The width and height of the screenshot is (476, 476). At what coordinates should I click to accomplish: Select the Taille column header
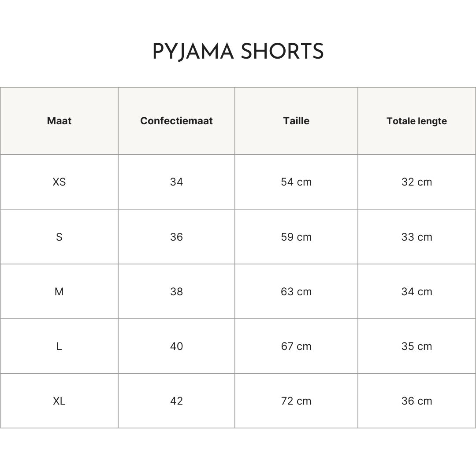(296, 121)
